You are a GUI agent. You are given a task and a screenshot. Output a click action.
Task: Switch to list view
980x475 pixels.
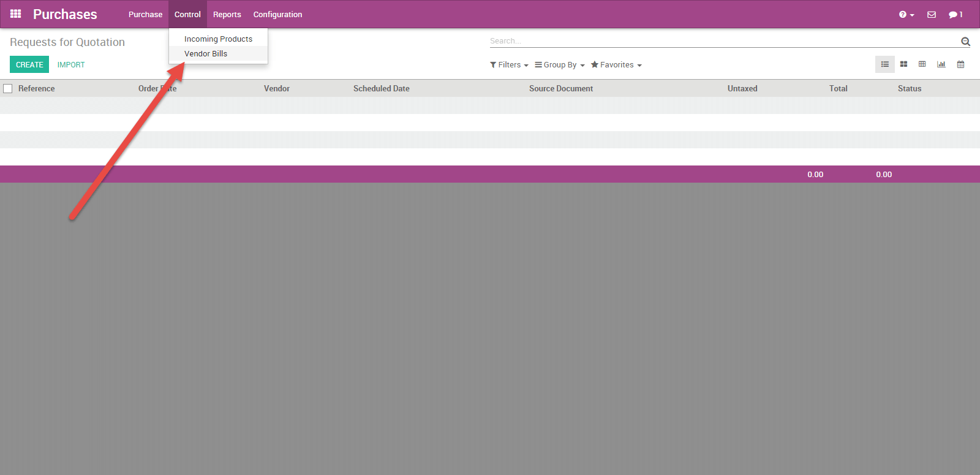pyautogui.click(x=884, y=64)
